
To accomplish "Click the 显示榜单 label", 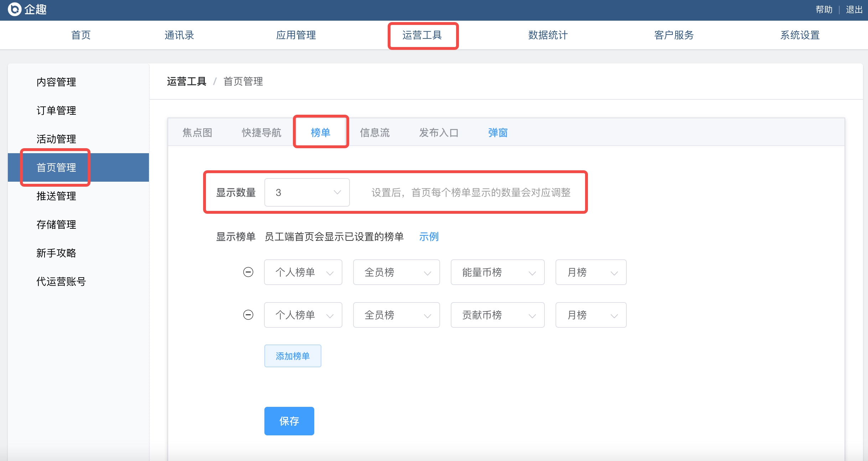I will pyautogui.click(x=236, y=237).
